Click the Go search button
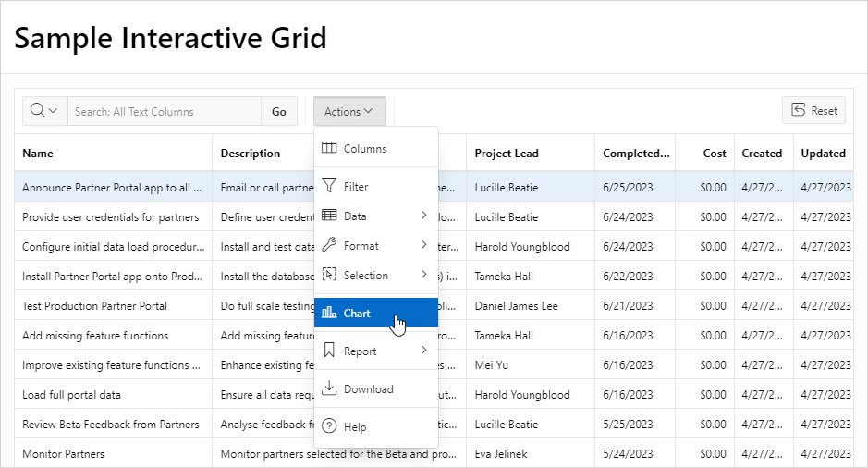Image resolution: width=868 pixels, height=468 pixels. point(279,111)
